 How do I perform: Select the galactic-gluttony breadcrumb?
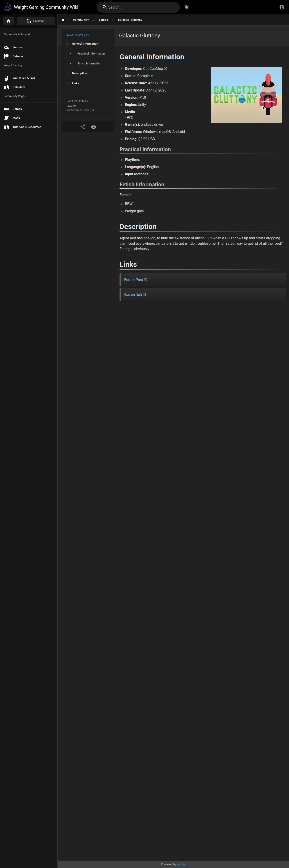coord(130,20)
